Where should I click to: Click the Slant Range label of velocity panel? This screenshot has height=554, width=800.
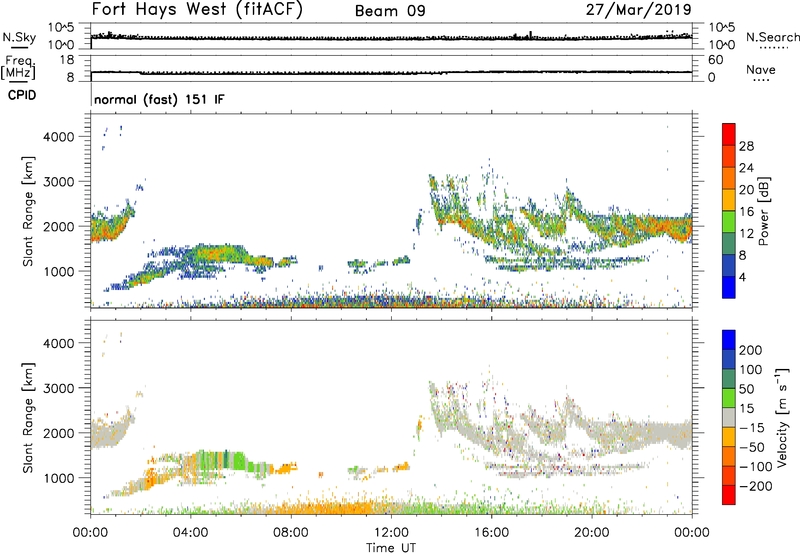[28, 417]
